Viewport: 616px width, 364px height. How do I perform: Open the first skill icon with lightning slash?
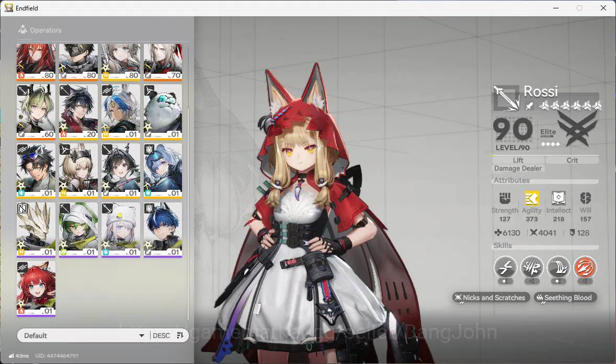tap(505, 268)
